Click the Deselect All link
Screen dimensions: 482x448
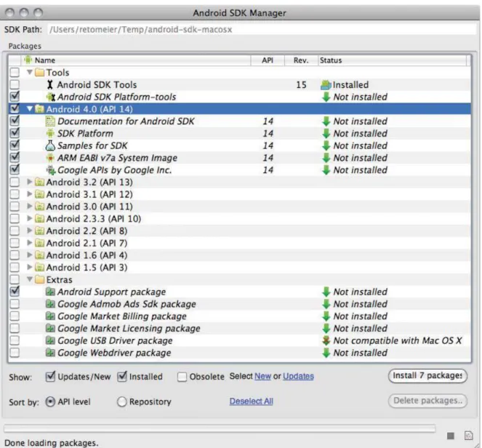(x=251, y=401)
